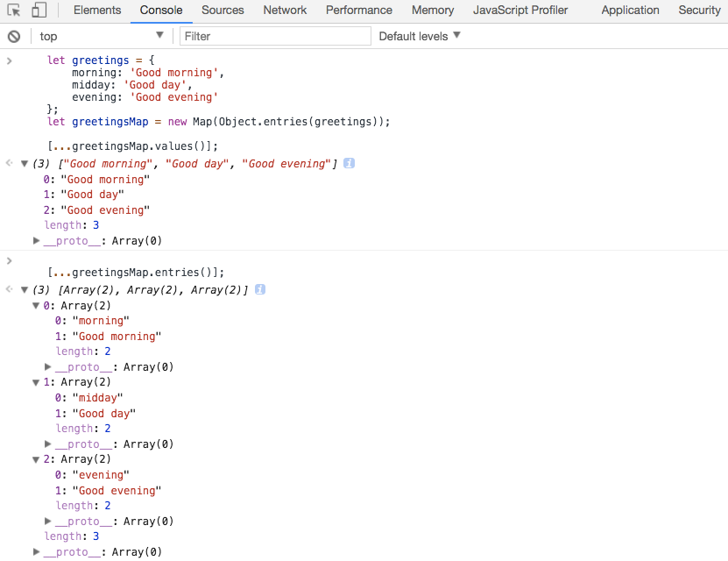Go to the Performance tab
The width and height of the screenshot is (728, 561).
click(359, 11)
